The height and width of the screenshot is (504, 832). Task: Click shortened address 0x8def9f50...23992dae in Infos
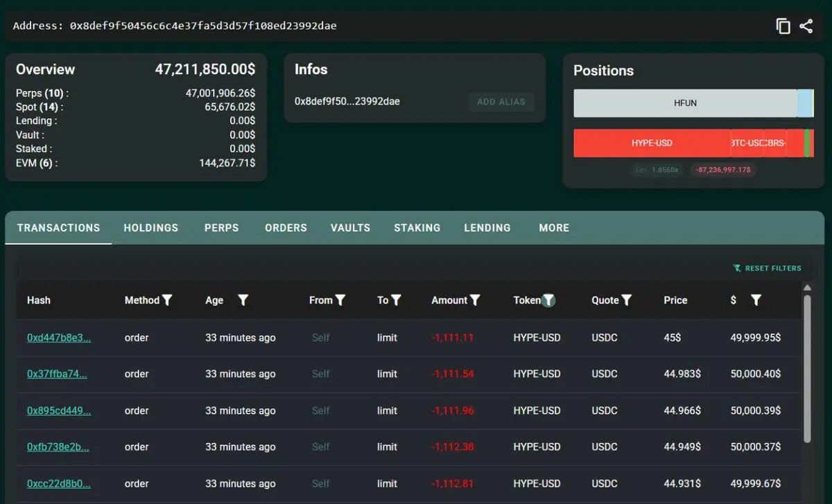(347, 101)
